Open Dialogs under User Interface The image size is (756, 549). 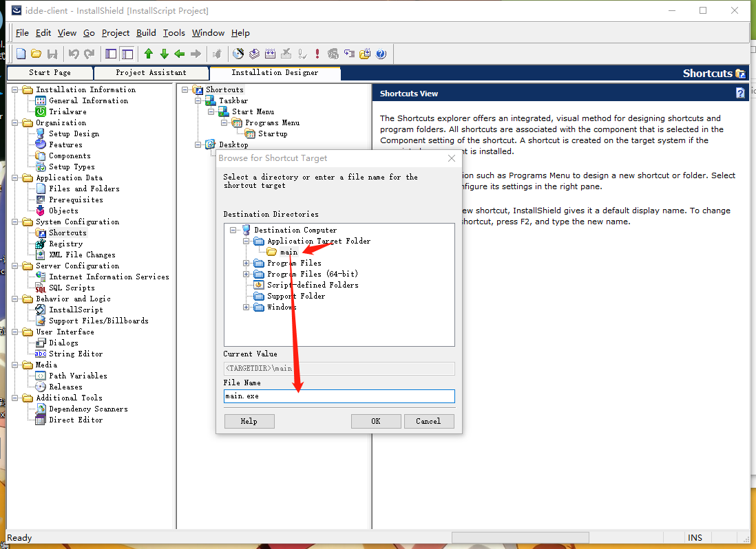tap(63, 343)
